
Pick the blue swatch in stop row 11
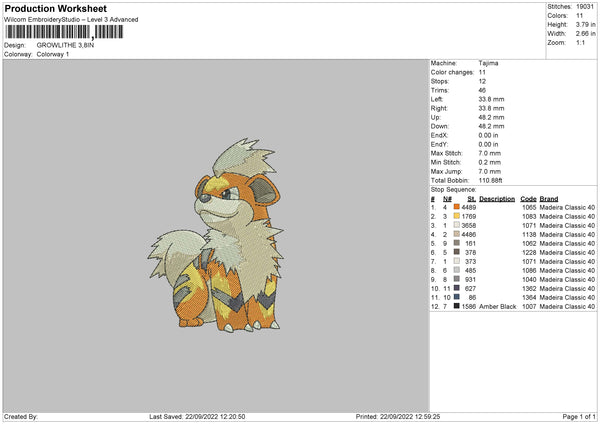pos(457,297)
